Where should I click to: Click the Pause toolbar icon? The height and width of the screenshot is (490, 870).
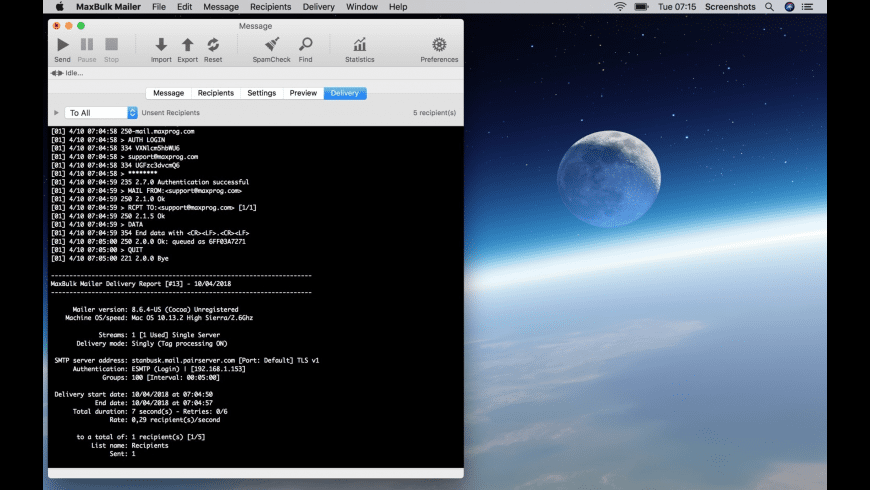click(87, 45)
